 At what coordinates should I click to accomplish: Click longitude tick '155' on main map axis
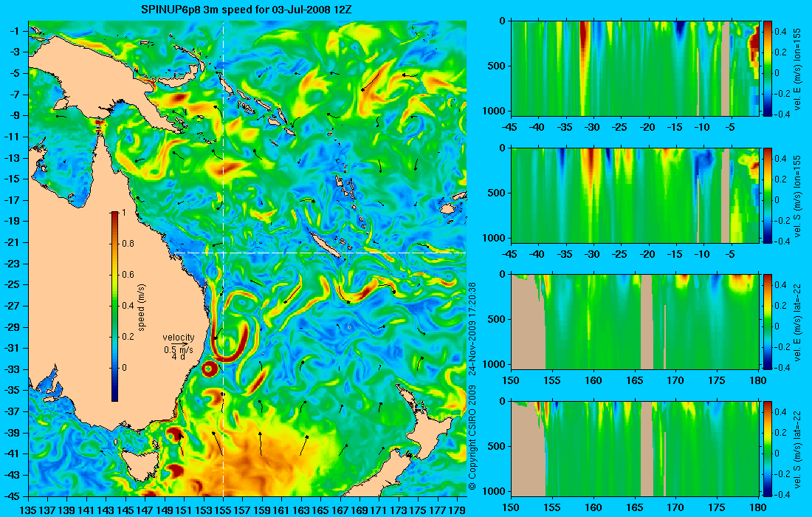pos(223,510)
